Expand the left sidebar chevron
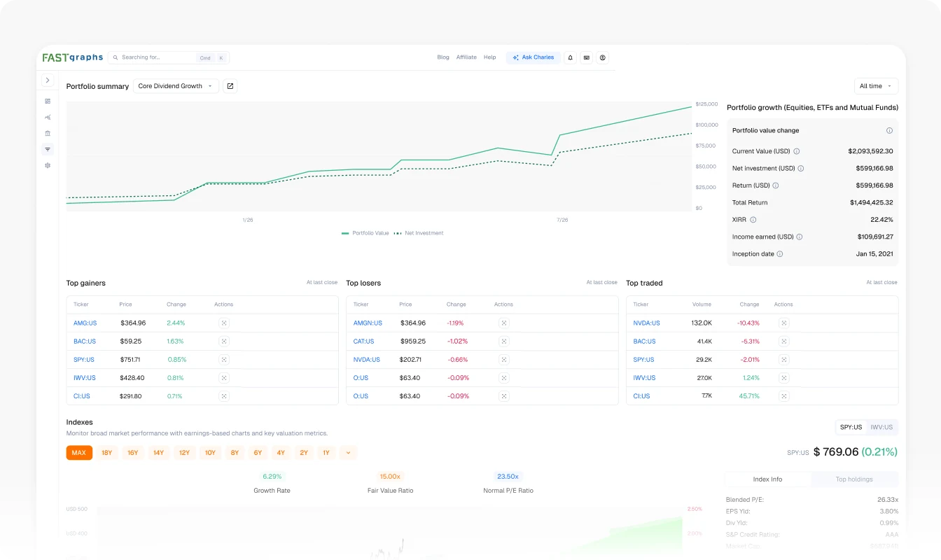941x560 pixels. pyautogui.click(x=48, y=80)
